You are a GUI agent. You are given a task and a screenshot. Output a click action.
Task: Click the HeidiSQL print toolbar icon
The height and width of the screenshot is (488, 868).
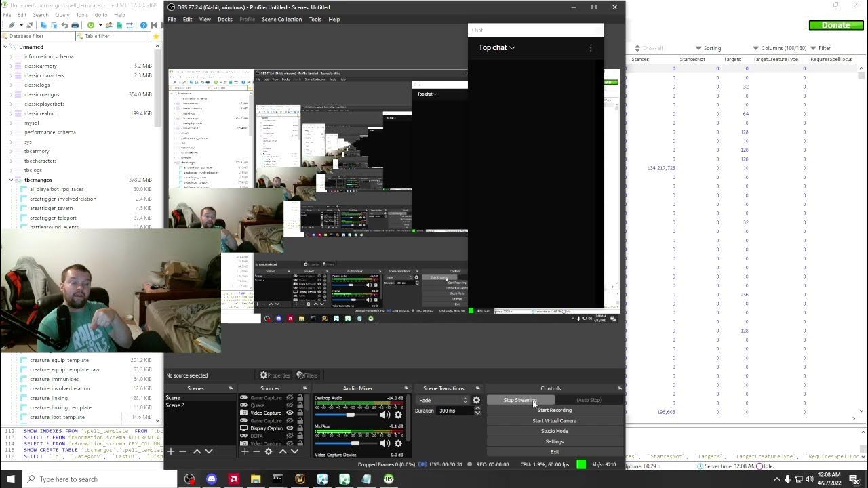click(x=75, y=25)
